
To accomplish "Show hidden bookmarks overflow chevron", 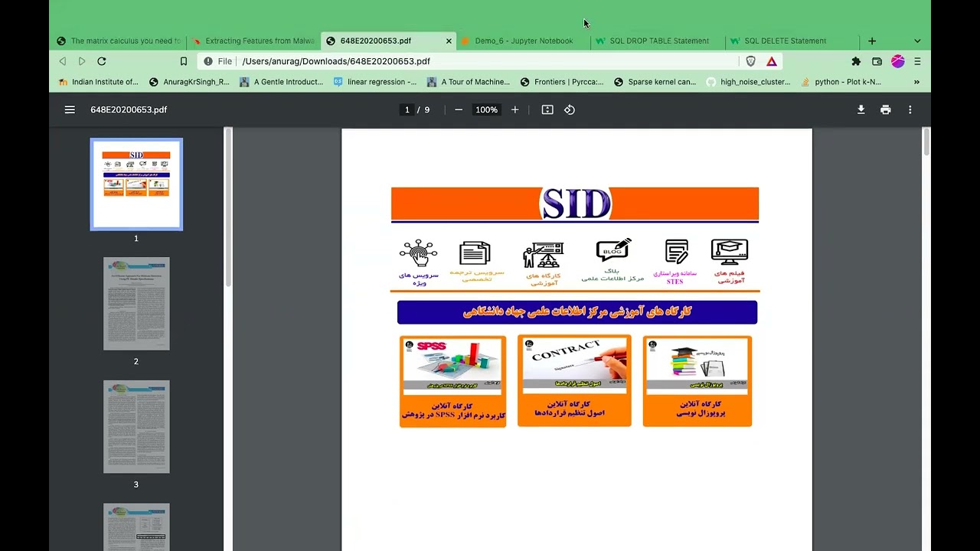I will (x=916, y=82).
